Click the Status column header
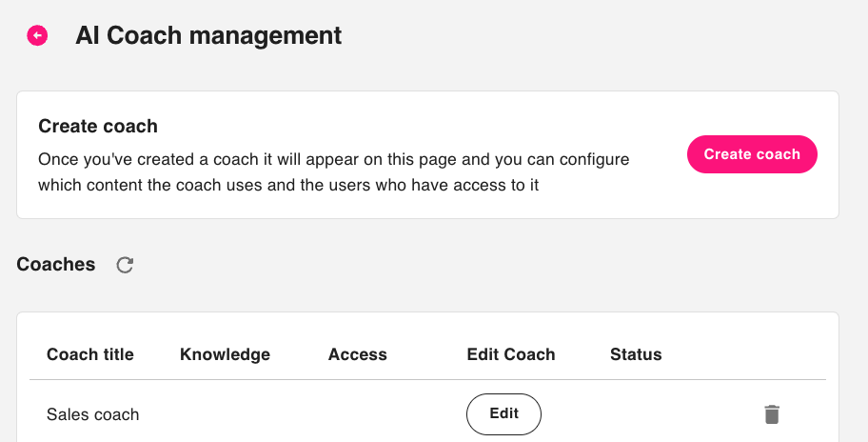Screen dimensions: 868x442 635,354
